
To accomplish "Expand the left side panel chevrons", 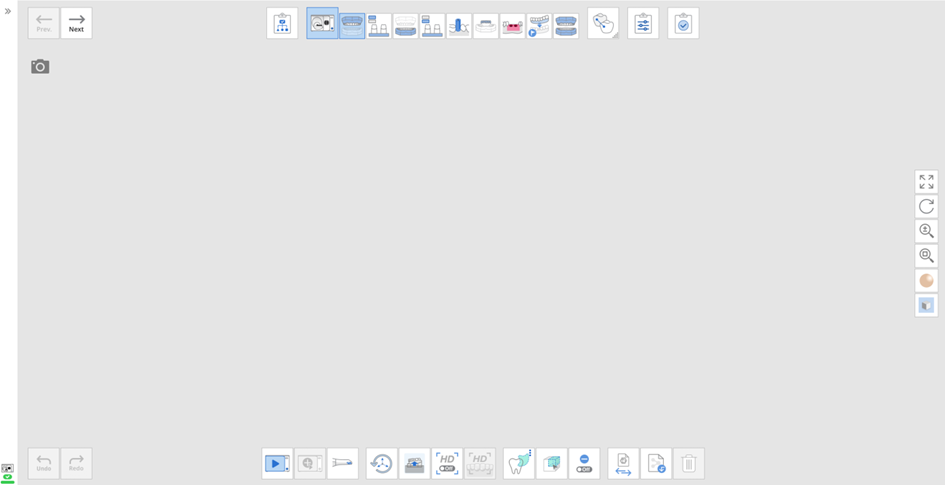I will tap(8, 11).
